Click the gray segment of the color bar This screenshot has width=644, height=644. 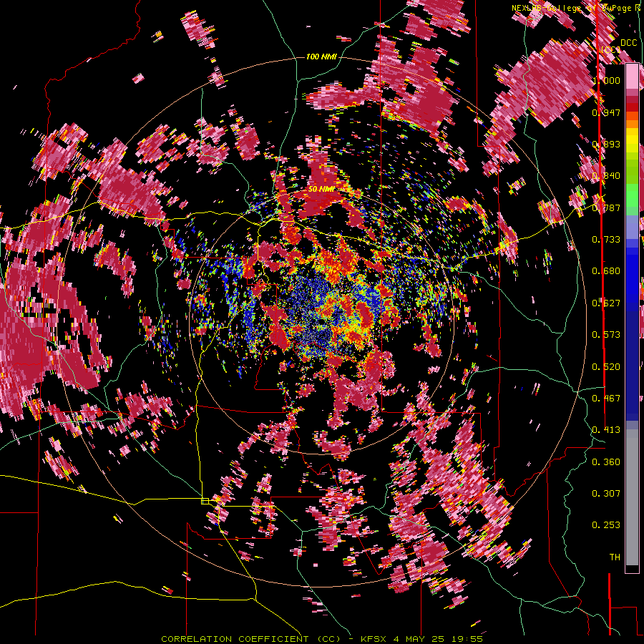(632, 497)
